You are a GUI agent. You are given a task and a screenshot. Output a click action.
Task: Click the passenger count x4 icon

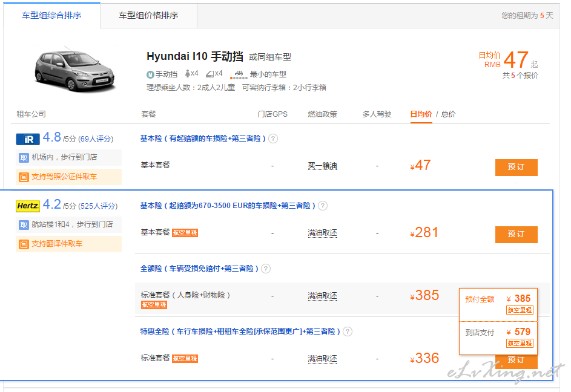191,74
